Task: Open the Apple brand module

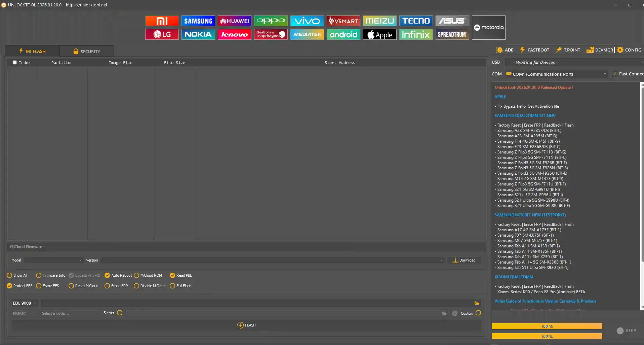Action: (x=379, y=34)
